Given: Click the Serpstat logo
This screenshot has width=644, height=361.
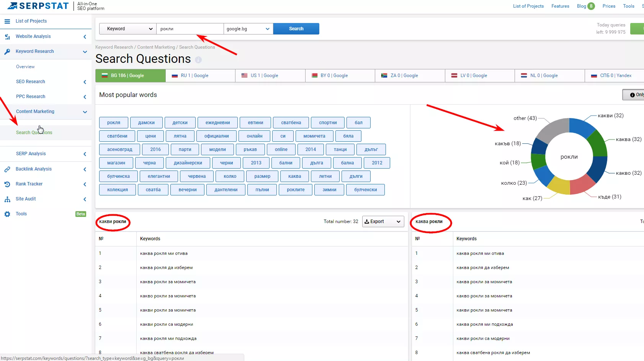Looking at the screenshot, I should 38,6.
